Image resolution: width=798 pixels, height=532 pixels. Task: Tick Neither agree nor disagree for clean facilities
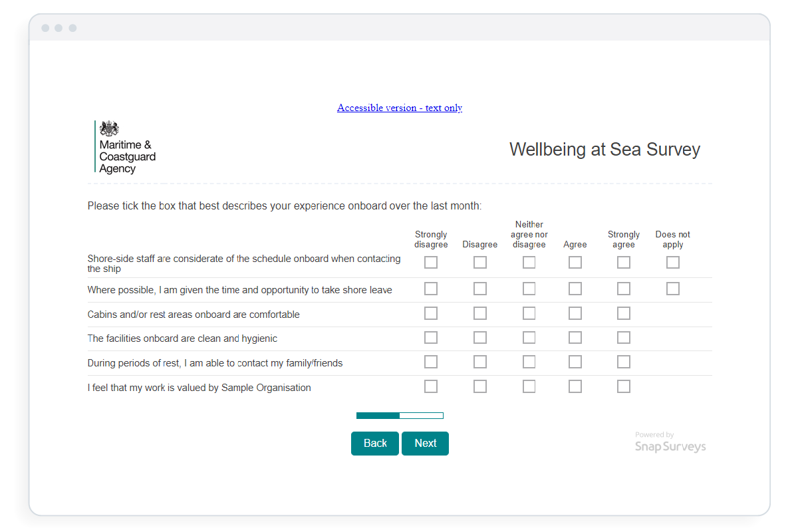pyautogui.click(x=529, y=338)
